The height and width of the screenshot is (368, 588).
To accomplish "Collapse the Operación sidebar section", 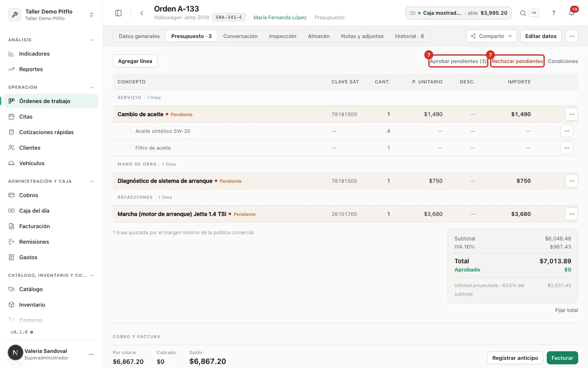I will coord(92,88).
